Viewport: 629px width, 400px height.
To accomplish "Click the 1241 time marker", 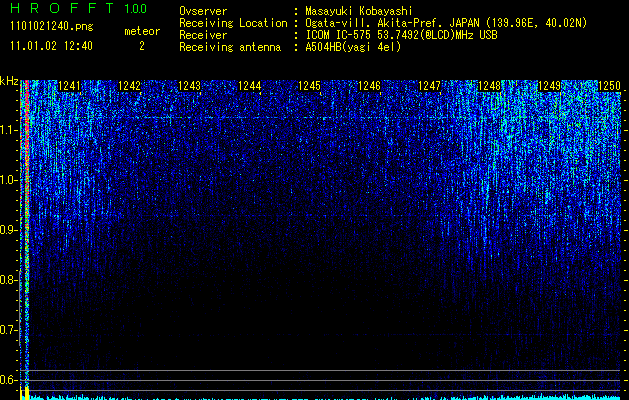I will [x=69, y=86].
